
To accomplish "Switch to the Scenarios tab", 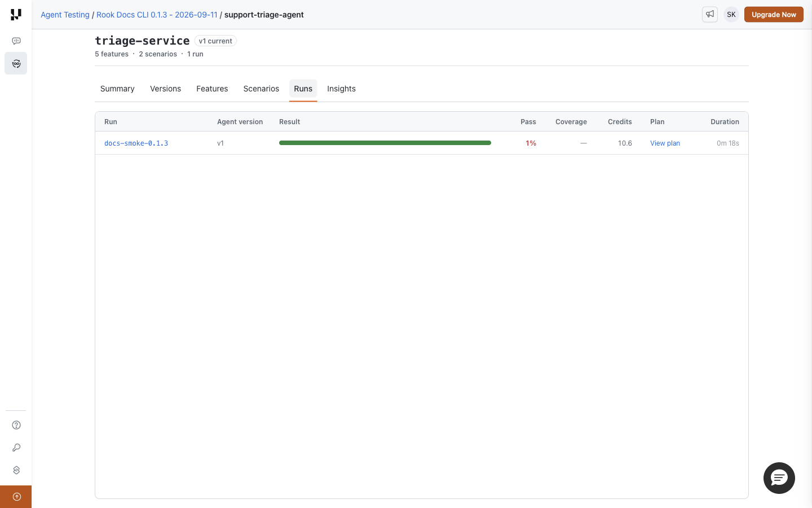I will (261, 89).
